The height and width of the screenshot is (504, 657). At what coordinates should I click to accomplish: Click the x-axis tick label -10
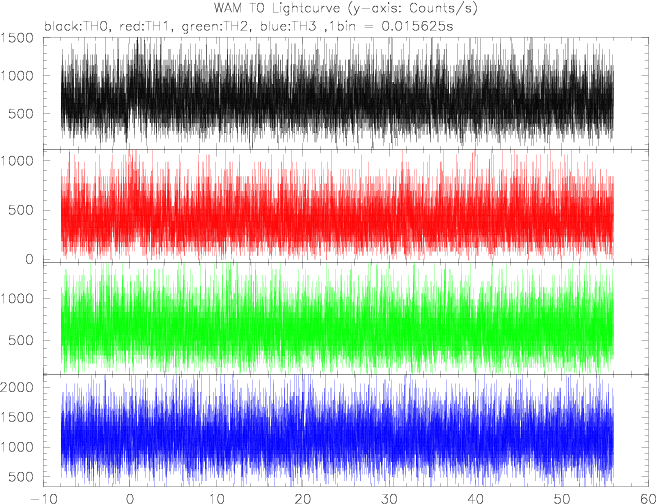(x=43, y=499)
